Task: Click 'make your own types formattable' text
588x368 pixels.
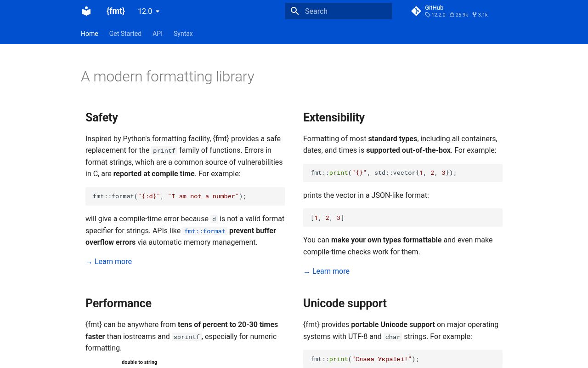Action: [386, 240]
